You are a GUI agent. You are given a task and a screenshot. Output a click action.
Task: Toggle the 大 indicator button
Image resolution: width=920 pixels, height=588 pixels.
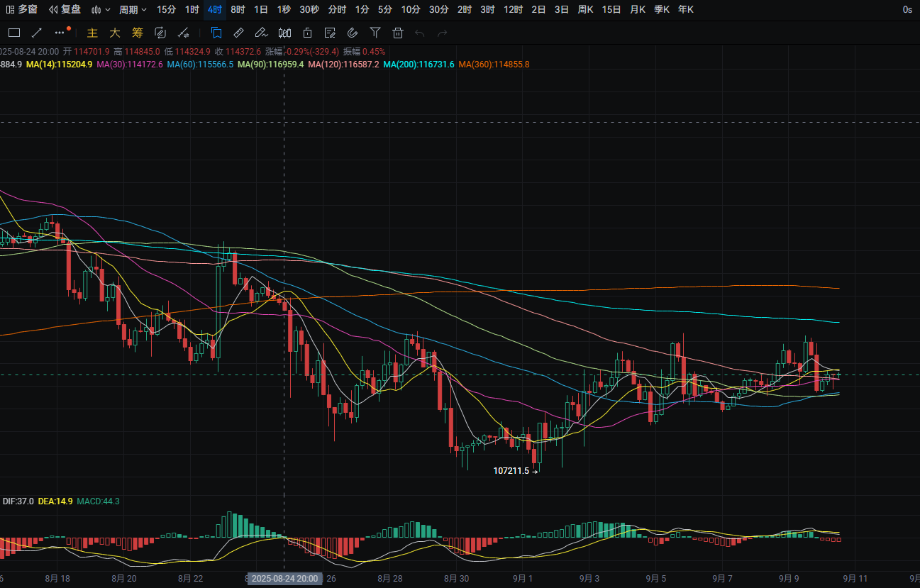click(115, 33)
